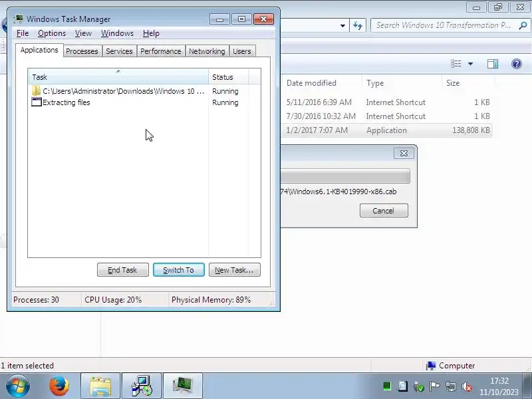Click the folder icon of the Downloads task
Screen dimensions: 532x399
(x=36, y=91)
